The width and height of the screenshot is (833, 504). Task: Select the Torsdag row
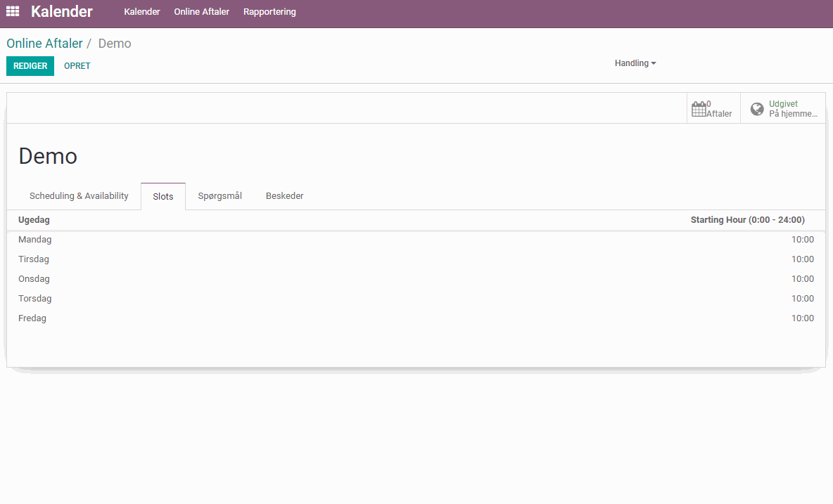coord(416,298)
